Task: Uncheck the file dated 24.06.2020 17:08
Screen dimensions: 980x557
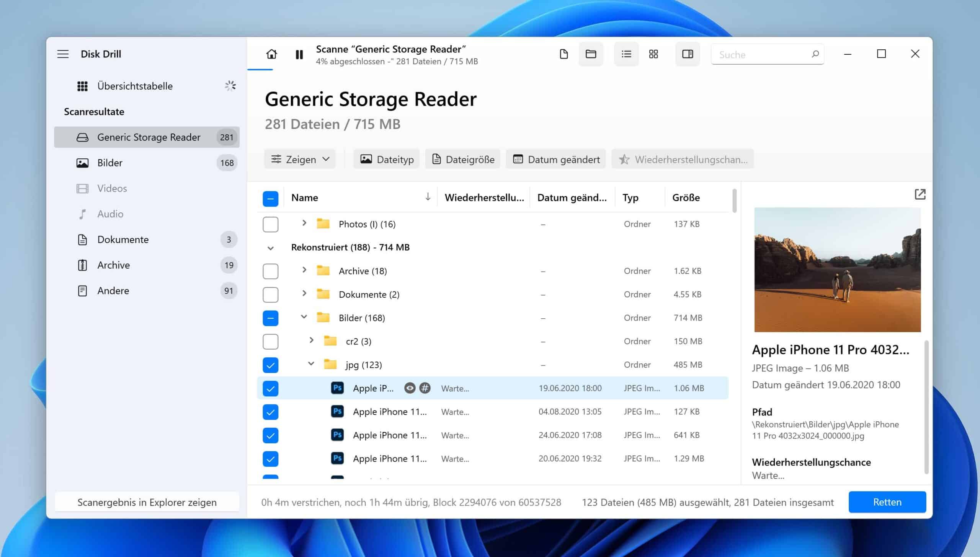Action: click(271, 435)
